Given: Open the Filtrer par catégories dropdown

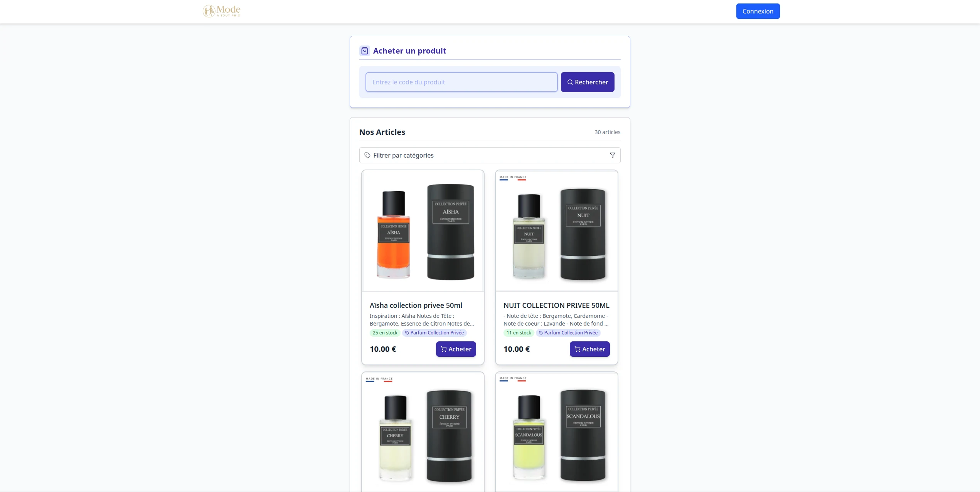Looking at the screenshot, I should coord(490,155).
